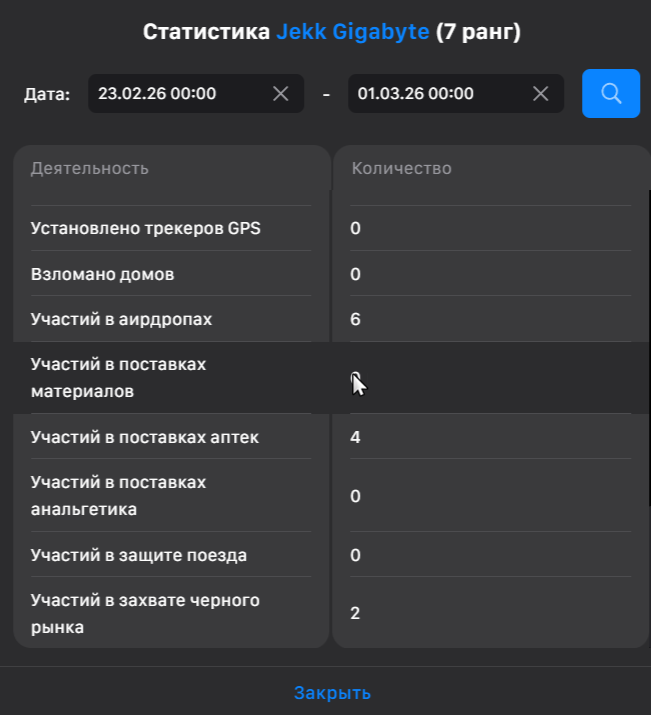This screenshot has width=651, height=715.
Task: Click the Деятельность column header
Action: (90, 168)
